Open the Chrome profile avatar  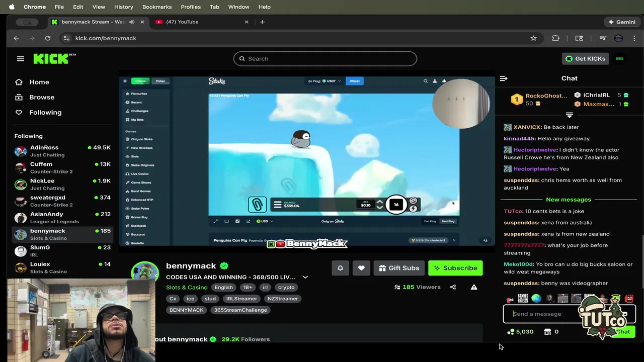(x=618, y=38)
